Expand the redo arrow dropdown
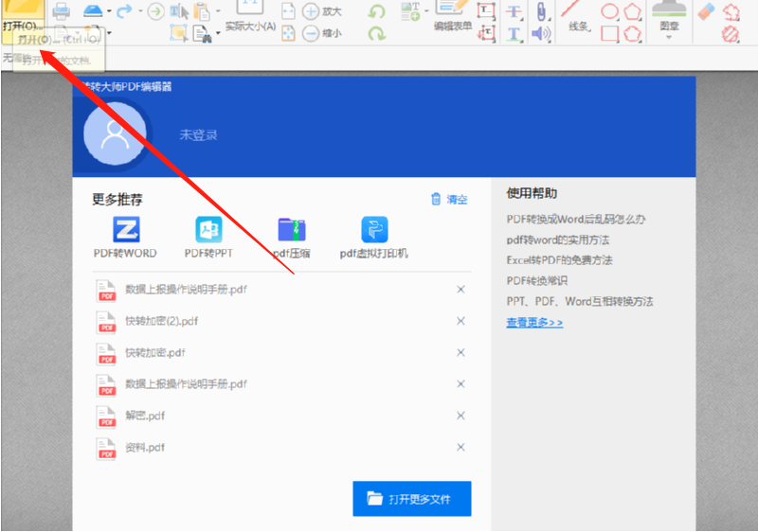 pos(140,11)
